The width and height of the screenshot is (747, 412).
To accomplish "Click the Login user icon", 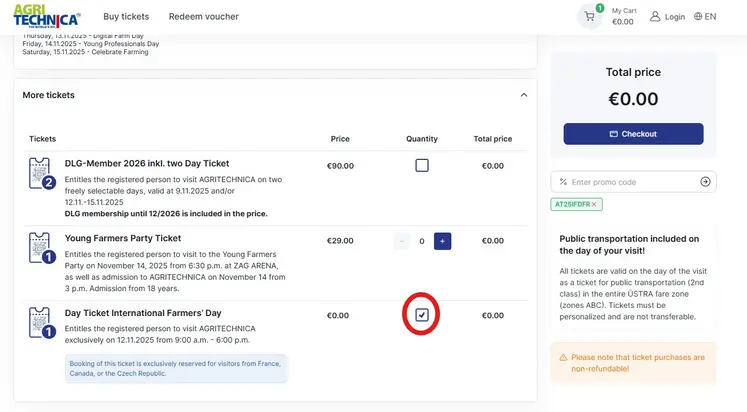I will (656, 17).
